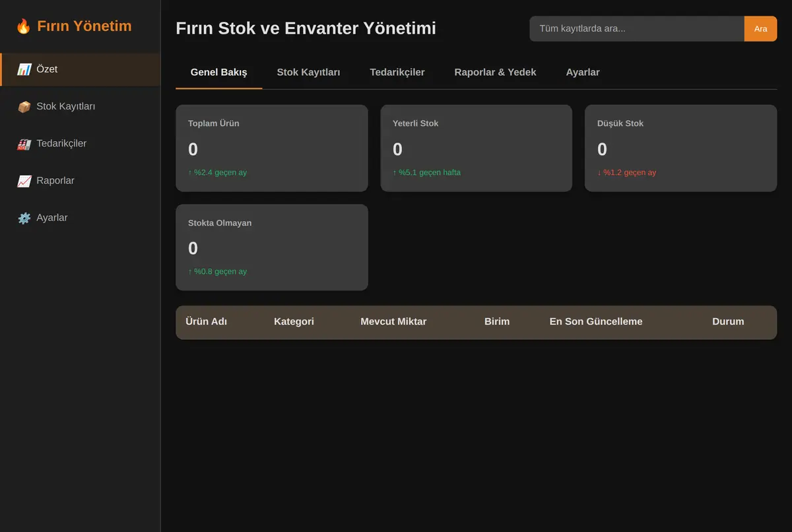Click the Birim column header

click(x=497, y=321)
